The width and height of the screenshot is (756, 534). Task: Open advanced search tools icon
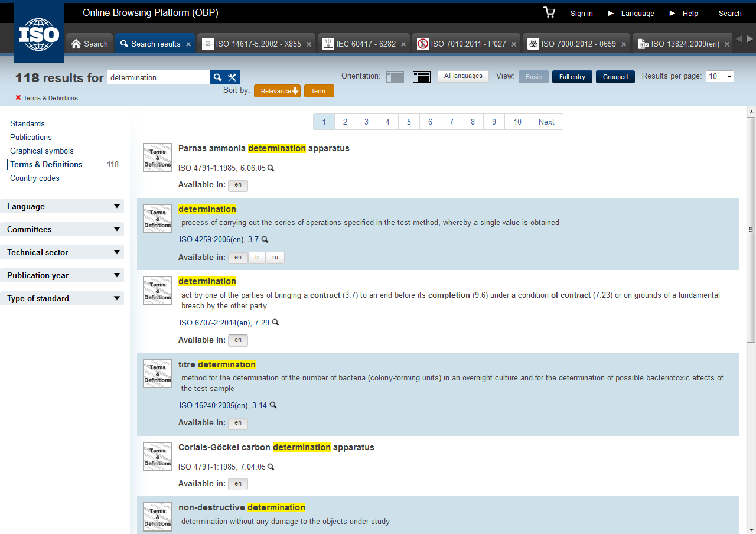(232, 77)
